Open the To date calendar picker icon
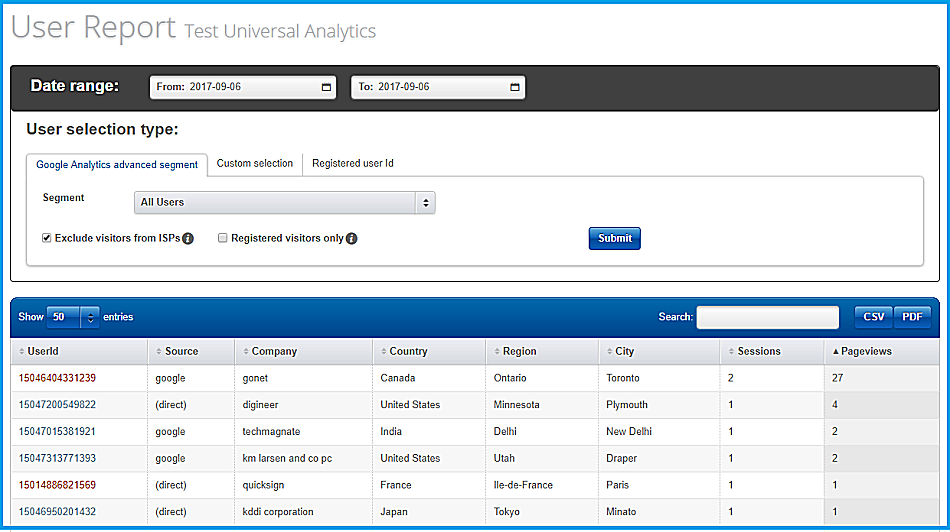Viewport: 950px width, 532px height. tap(515, 87)
